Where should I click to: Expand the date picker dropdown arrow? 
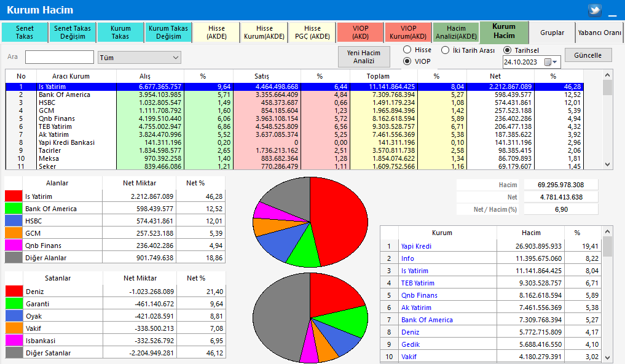point(555,62)
